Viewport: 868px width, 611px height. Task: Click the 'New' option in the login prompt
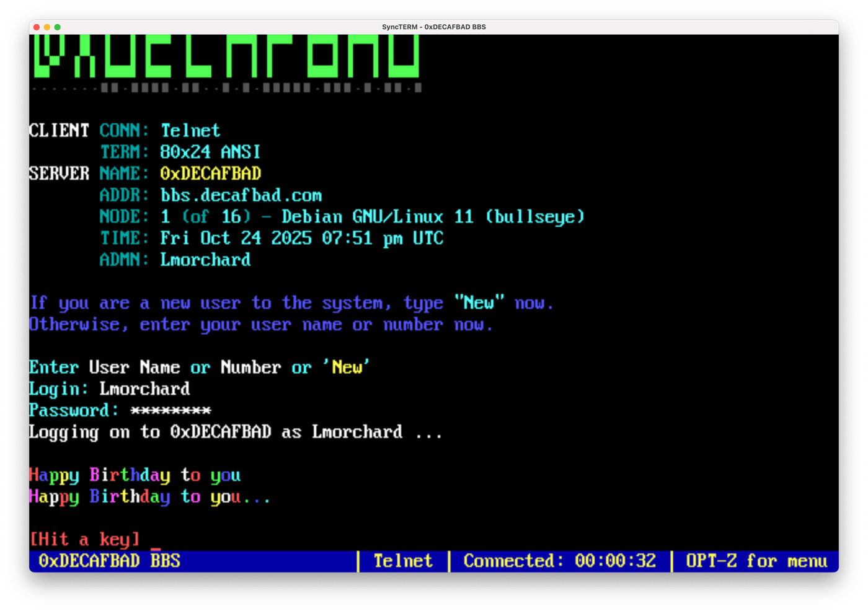346,367
